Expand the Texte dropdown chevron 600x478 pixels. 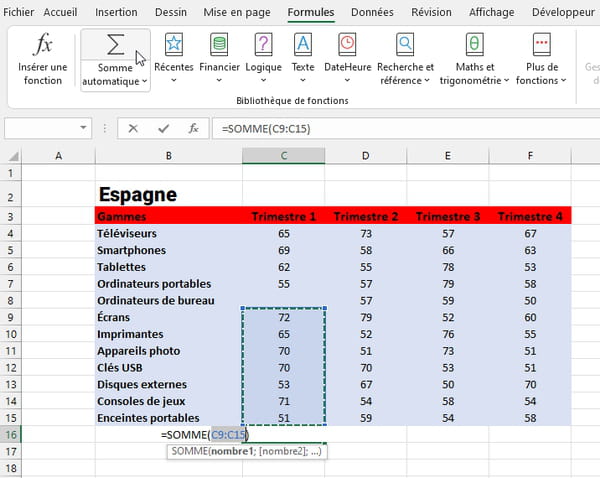coord(303,80)
